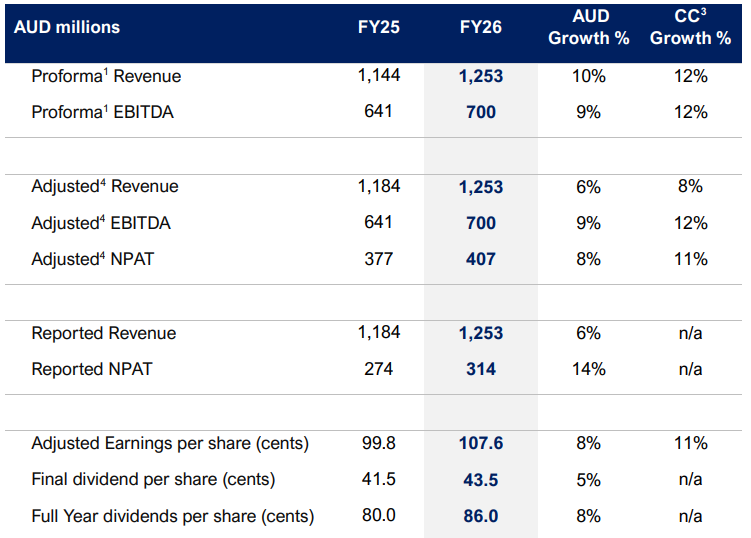Screen dimensions: 751x538
Task: Click Reported NPAT FY25 value 274
Action: tap(378, 369)
